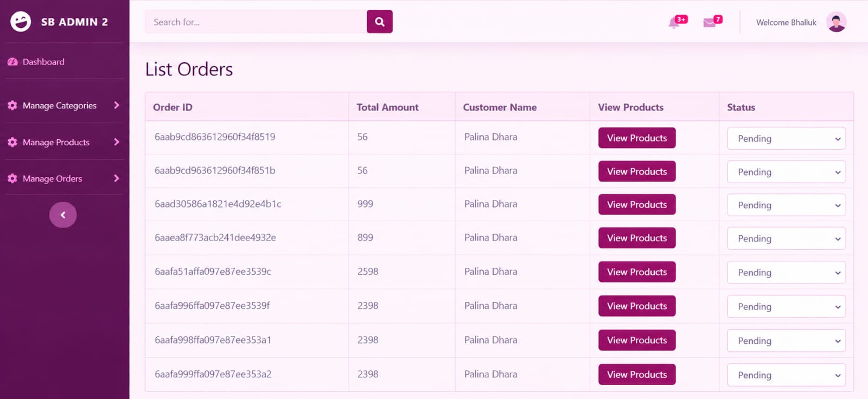This screenshot has width=868, height=399.
Task: Click gear icon beside Manage Products
Action: tap(12, 142)
